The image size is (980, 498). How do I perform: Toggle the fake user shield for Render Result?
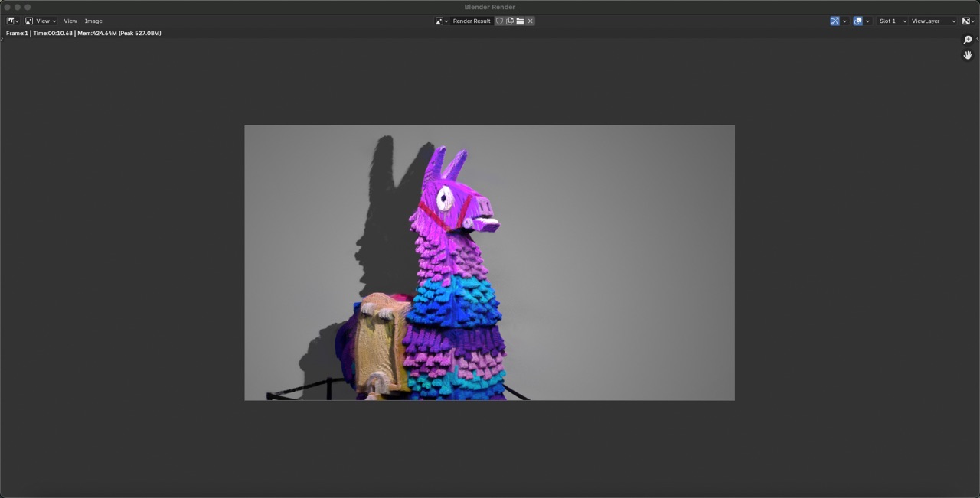[x=499, y=21]
